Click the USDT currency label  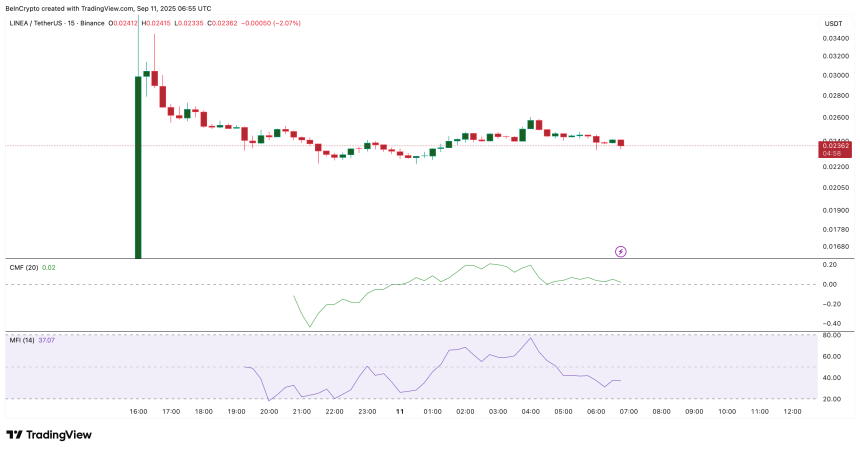834,24
